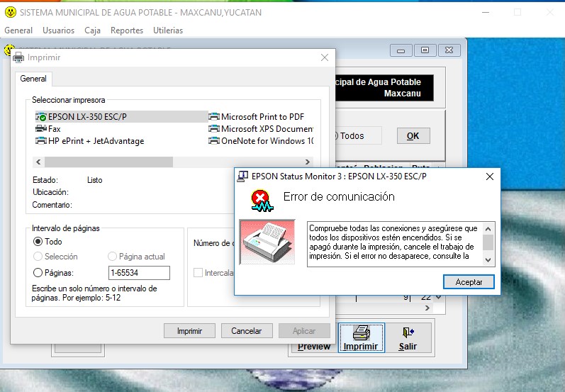Click the Seleccionar impresora label

click(69, 100)
